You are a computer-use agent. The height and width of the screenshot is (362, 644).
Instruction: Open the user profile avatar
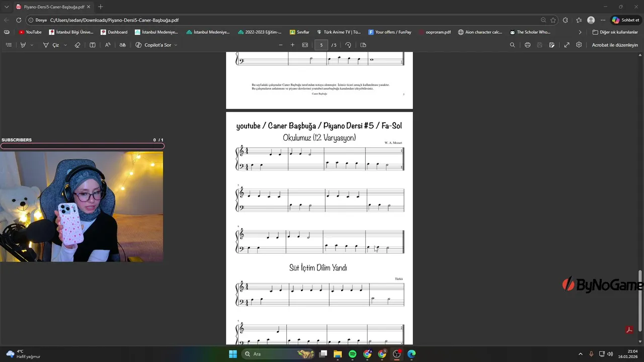click(591, 20)
